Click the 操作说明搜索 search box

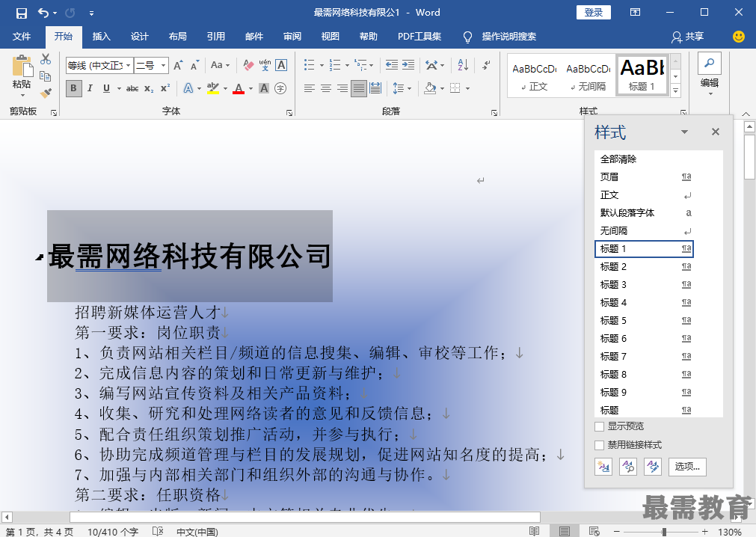[x=508, y=37]
